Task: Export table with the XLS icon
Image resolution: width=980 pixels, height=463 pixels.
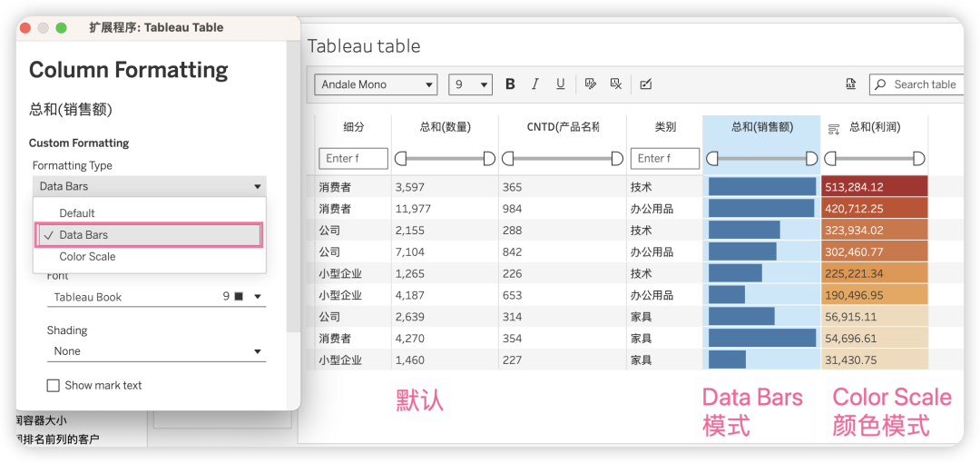Action: point(850,84)
